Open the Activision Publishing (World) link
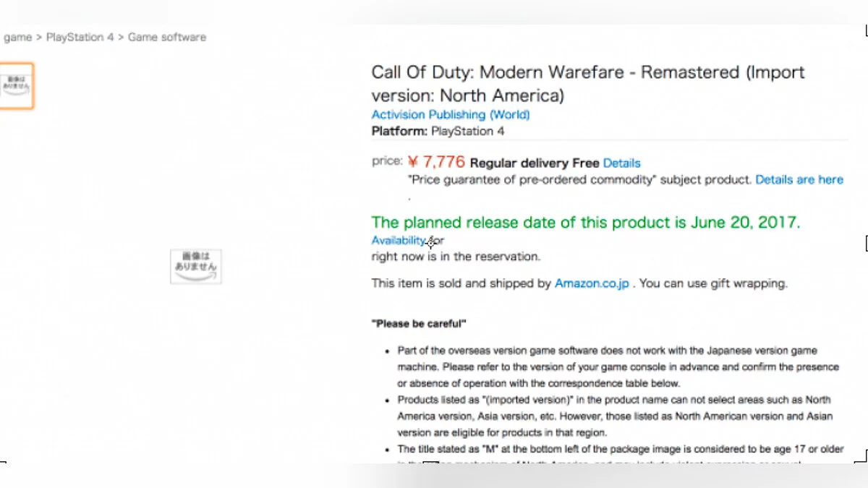 pyautogui.click(x=450, y=114)
